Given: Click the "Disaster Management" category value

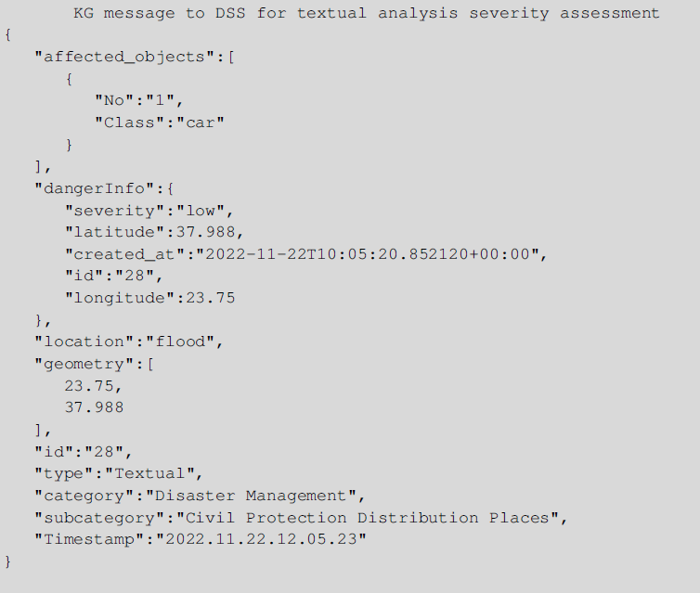Looking at the screenshot, I should (251, 496).
